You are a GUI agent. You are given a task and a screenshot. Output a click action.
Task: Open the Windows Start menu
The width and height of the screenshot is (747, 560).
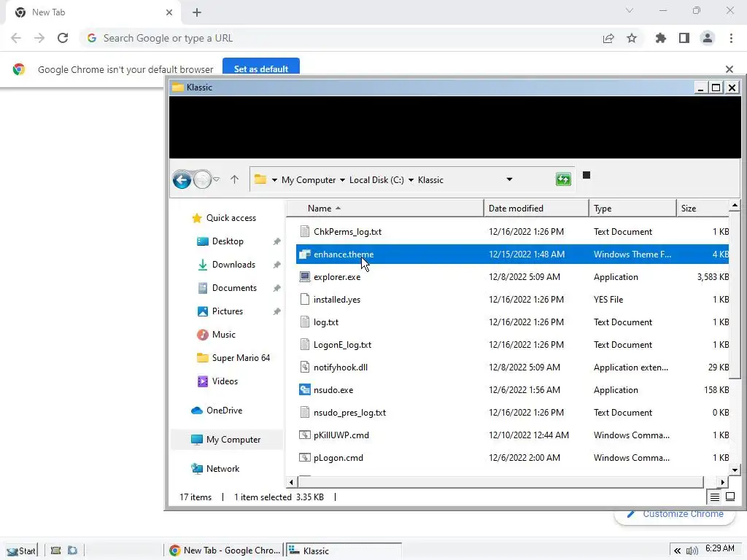(x=21, y=551)
